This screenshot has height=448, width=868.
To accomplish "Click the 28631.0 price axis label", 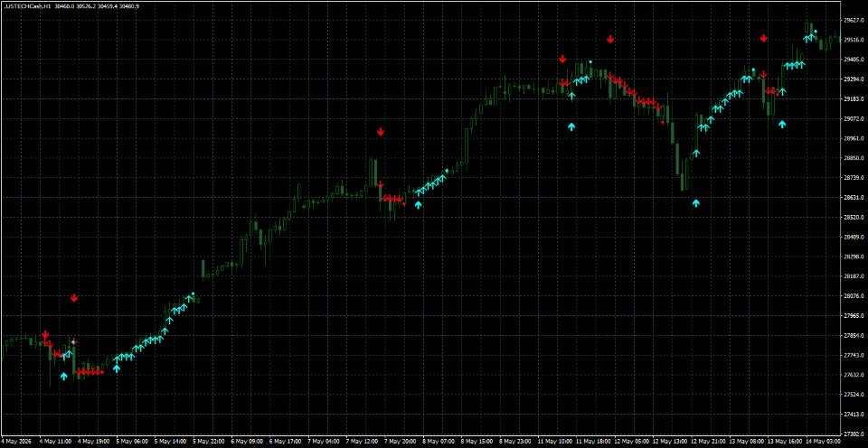I will click(852, 198).
